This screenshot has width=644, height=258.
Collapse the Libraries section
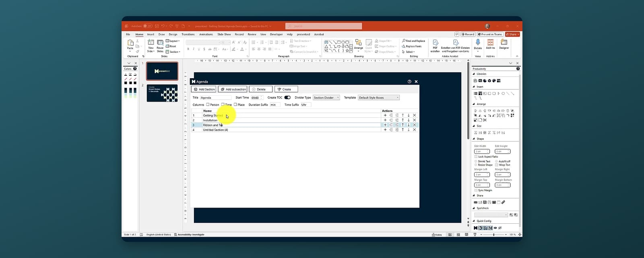[474, 74]
